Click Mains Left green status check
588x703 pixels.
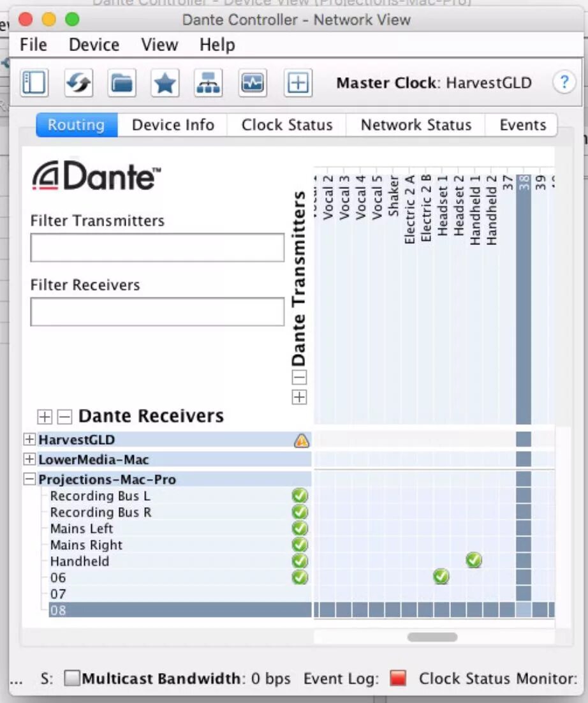click(x=300, y=529)
